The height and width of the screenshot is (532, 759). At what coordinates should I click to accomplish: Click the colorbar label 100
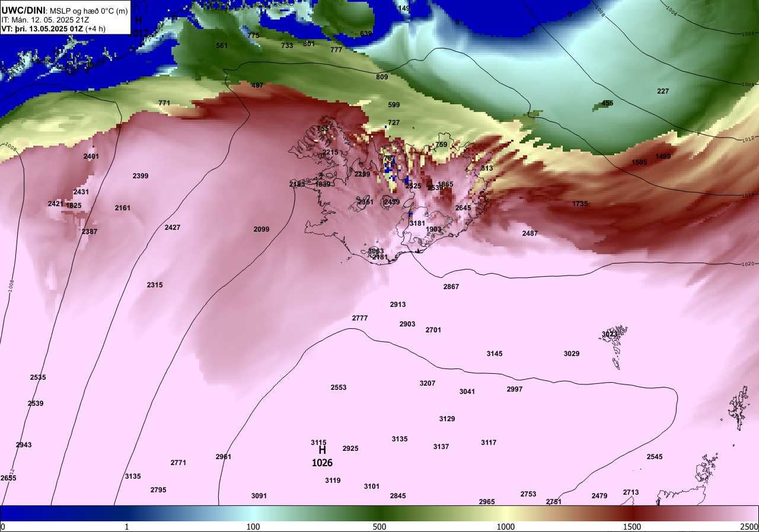pos(253,527)
